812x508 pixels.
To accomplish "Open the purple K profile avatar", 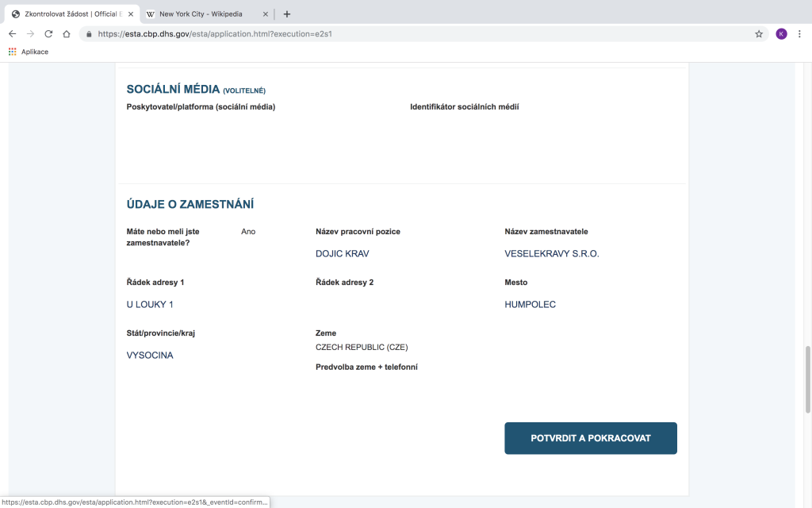I will click(x=781, y=34).
